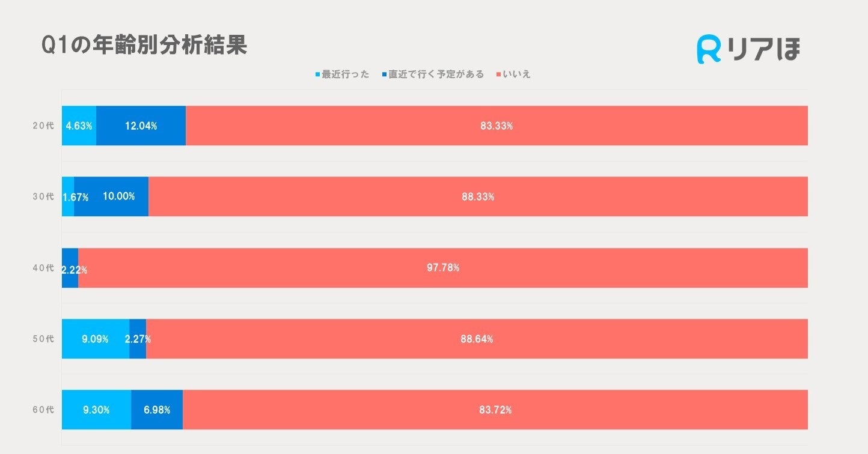Select the 最近行った legend label
The width and height of the screenshot is (868, 454).
pos(346,74)
